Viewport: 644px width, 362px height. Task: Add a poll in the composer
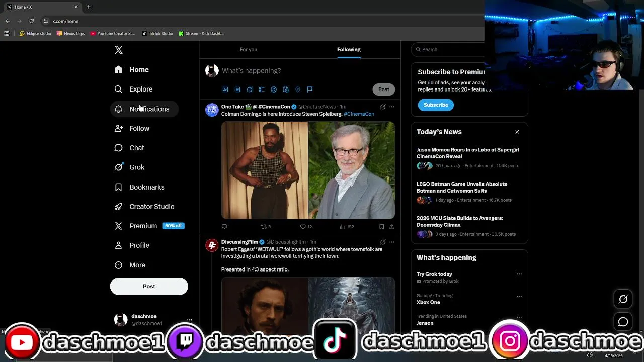point(262,89)
